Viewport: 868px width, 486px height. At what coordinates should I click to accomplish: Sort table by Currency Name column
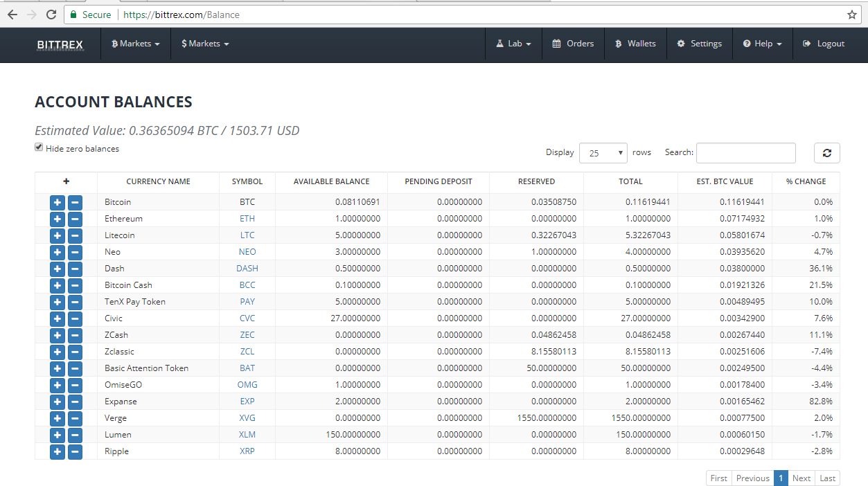coord(159,181)
